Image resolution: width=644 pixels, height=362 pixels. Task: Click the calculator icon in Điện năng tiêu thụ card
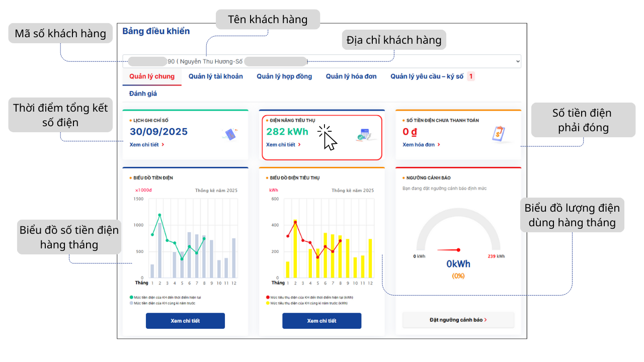point(366,134)
